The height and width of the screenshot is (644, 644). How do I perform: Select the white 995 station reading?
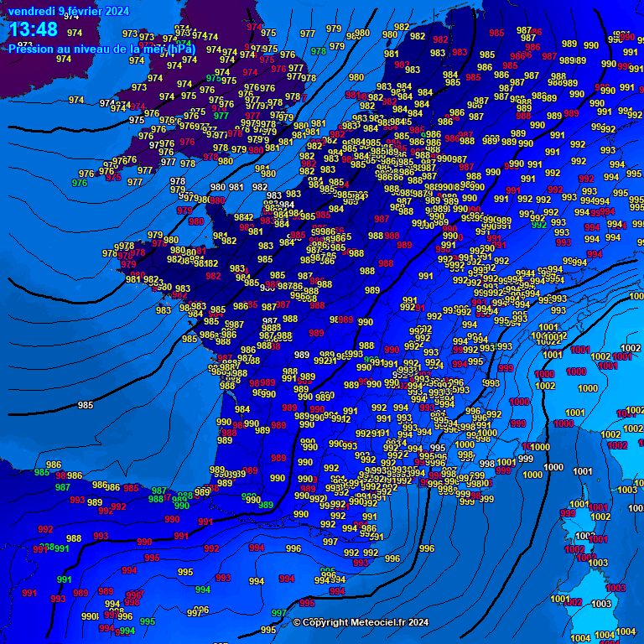coord(268,630)
